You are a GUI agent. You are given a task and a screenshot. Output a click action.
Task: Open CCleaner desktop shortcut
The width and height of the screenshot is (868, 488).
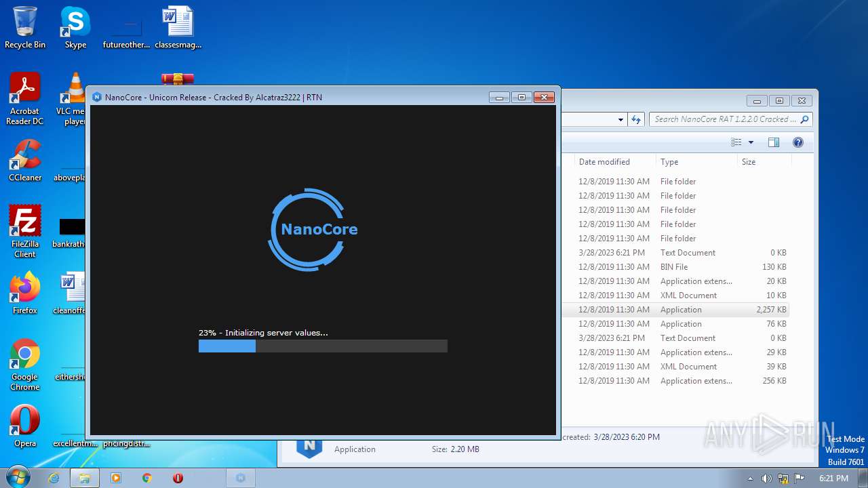(x=25, y=161)
